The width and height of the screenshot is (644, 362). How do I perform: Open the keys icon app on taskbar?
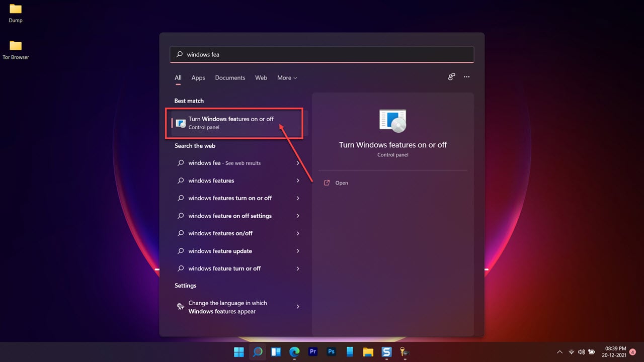[x=405, y=352]
